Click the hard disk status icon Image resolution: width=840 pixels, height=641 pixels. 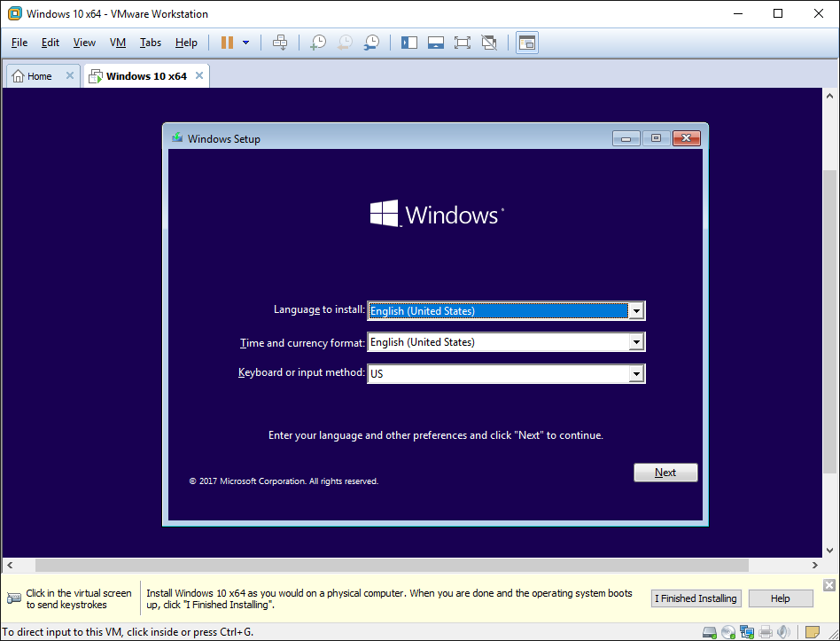tap(709, 632)
